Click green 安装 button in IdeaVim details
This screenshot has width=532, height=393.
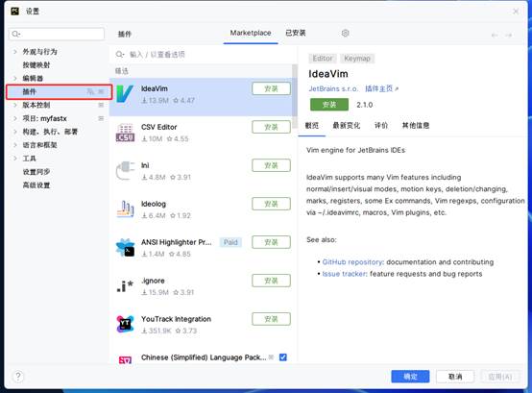329,105
